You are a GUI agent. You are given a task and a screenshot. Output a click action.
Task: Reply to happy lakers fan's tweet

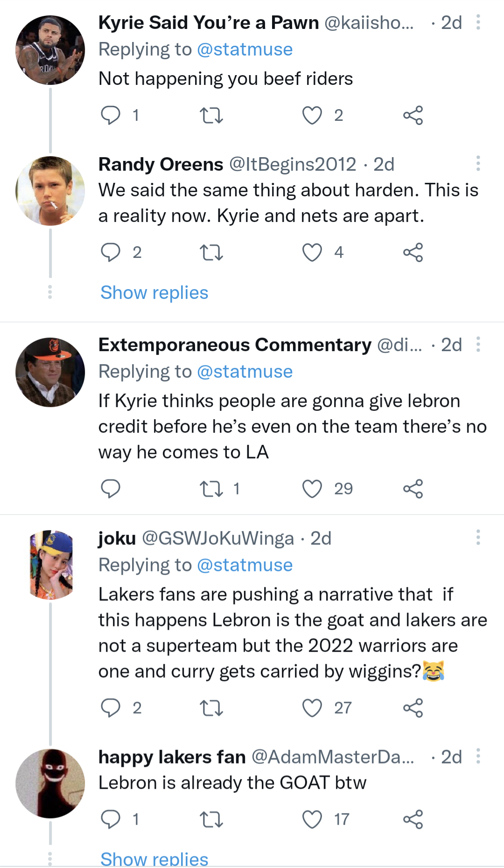[111, 819]
